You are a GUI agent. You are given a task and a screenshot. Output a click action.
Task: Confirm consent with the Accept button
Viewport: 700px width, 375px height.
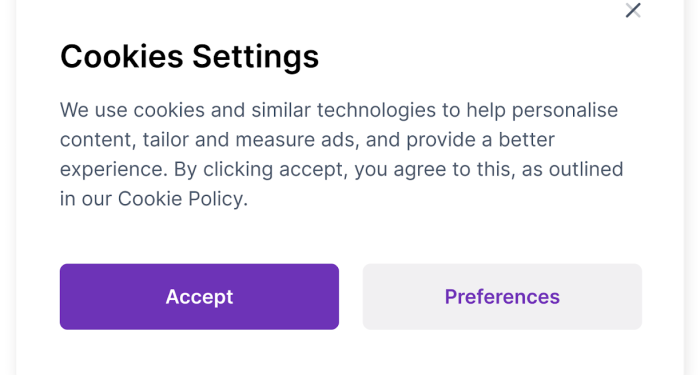tap(199, 296)
